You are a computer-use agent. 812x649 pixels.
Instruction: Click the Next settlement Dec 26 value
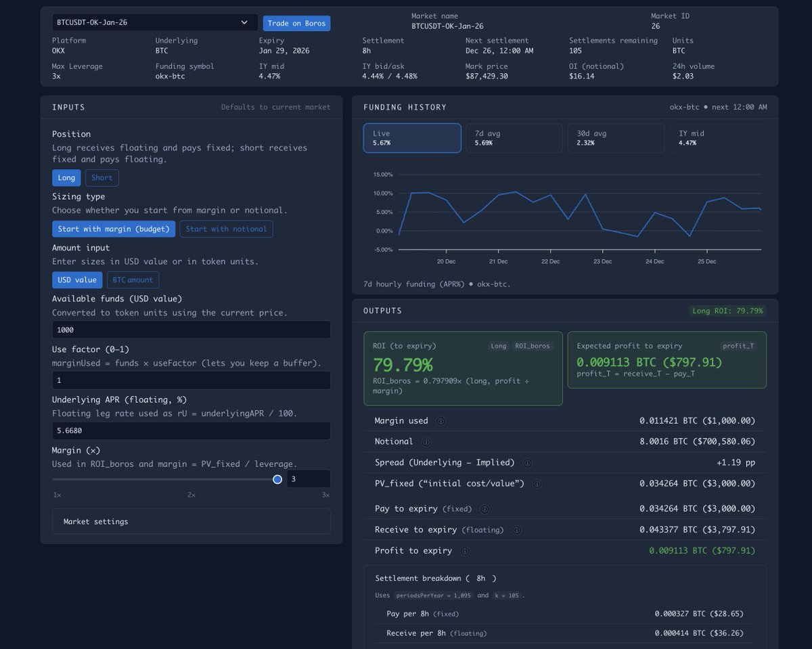(499, 51)
